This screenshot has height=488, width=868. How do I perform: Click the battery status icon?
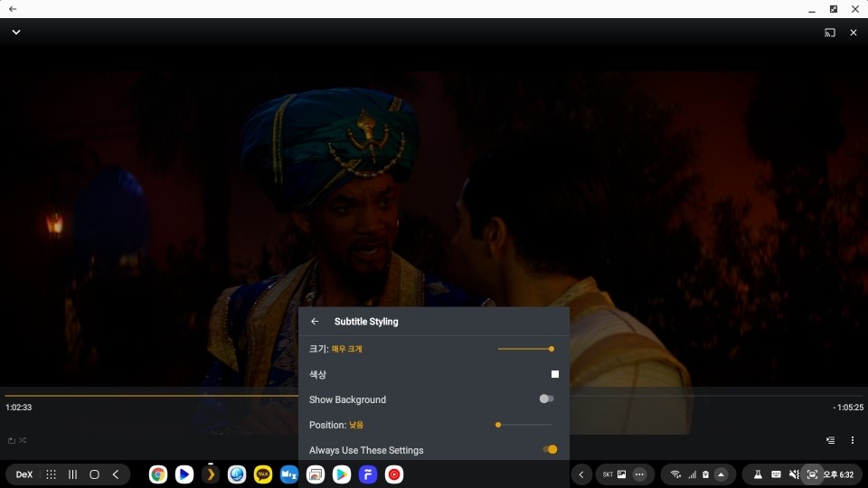[706, 474]
